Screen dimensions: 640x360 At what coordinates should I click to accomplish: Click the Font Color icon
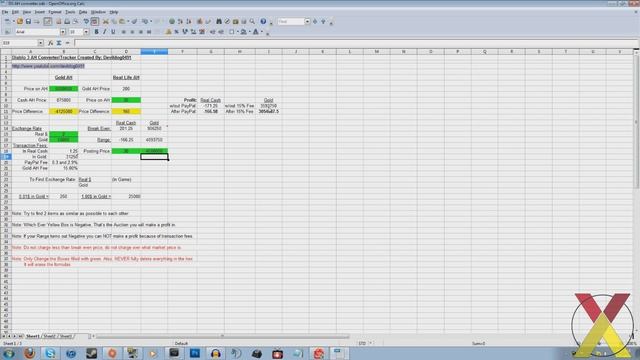[256, 32]
